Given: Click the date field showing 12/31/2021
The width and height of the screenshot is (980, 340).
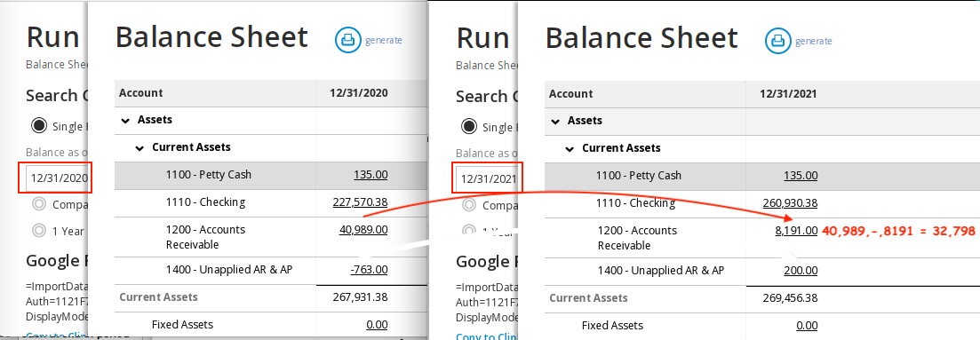Looking at the screenshot, I should [x=488, y=178].
